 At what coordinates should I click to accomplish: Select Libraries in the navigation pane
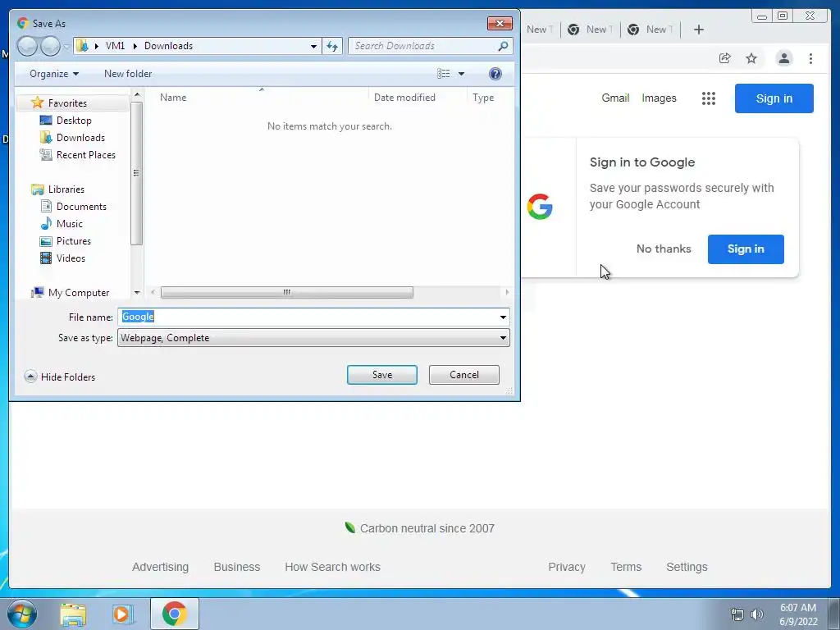pyautogui.click(x=66, y=189)
